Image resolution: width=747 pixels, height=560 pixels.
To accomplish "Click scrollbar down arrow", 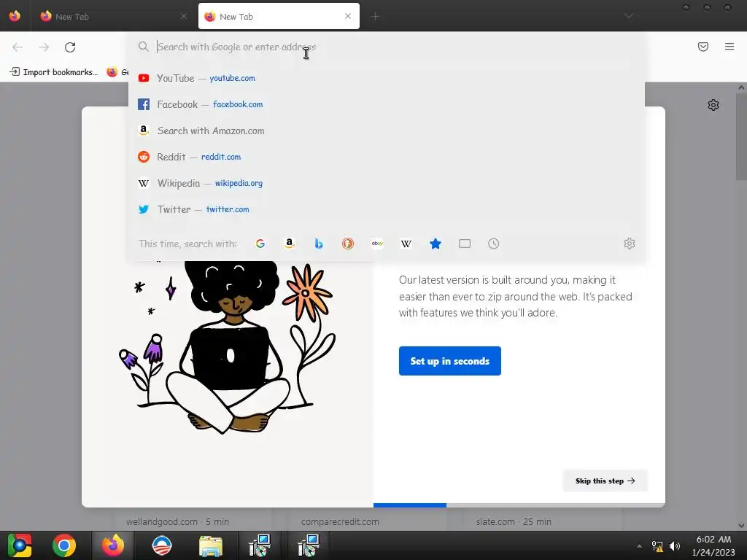I will tap(741, 526).
